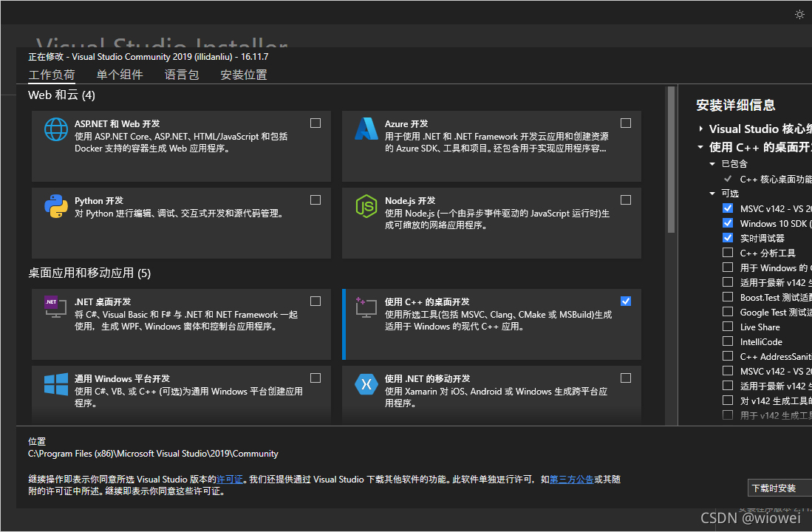Check the 使用 .NET 的移动开发 workload
This screenshot has width=812, height=532.
point(626,378)
